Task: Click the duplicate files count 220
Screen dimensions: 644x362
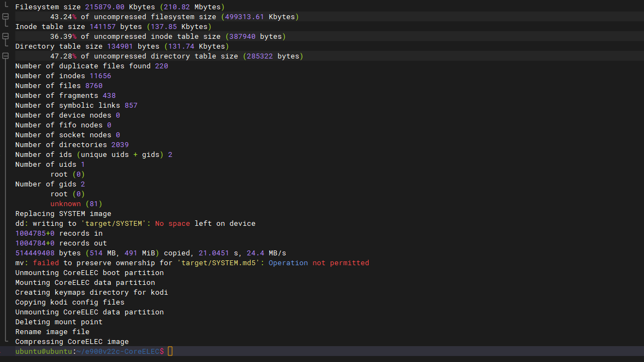Action: pyautogui.click(x=161, y=66)
